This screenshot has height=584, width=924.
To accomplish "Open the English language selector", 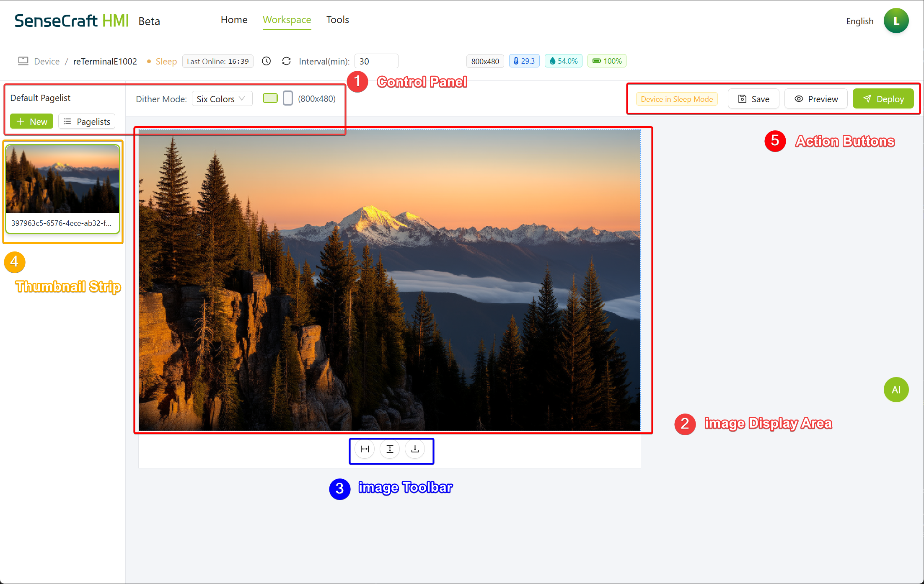I will coord(859,21).
